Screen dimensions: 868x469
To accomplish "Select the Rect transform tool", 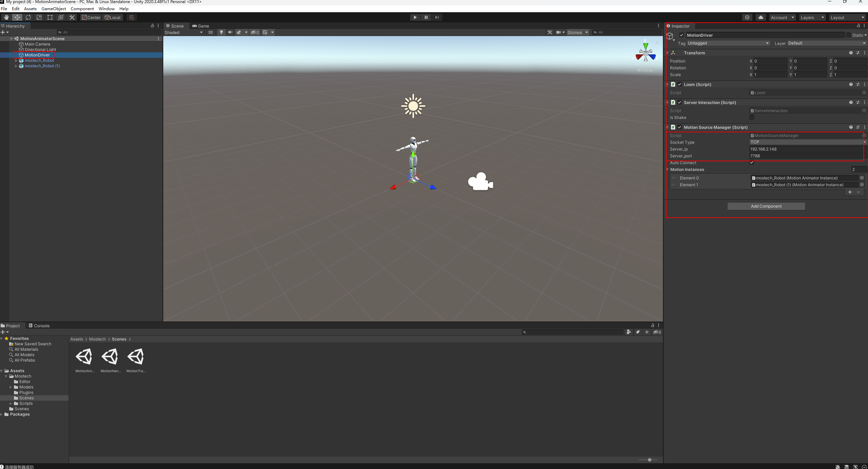I will [50, 17].
